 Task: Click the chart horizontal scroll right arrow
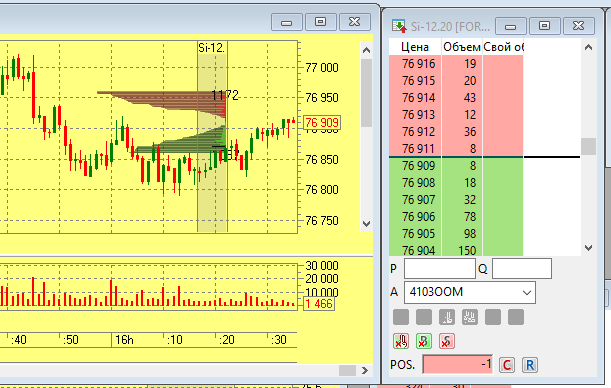coord(365,370)
